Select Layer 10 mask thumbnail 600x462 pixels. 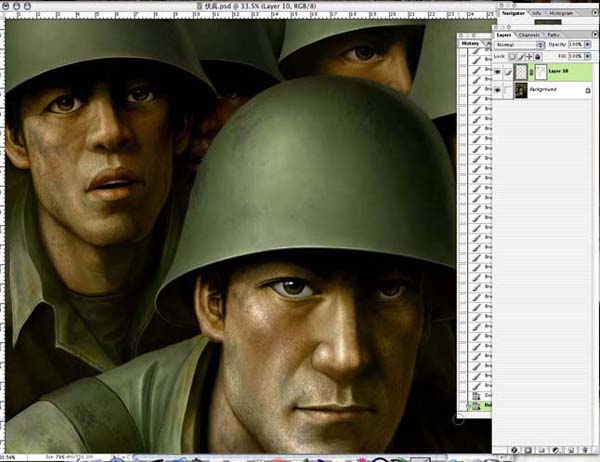coord(541,72)
